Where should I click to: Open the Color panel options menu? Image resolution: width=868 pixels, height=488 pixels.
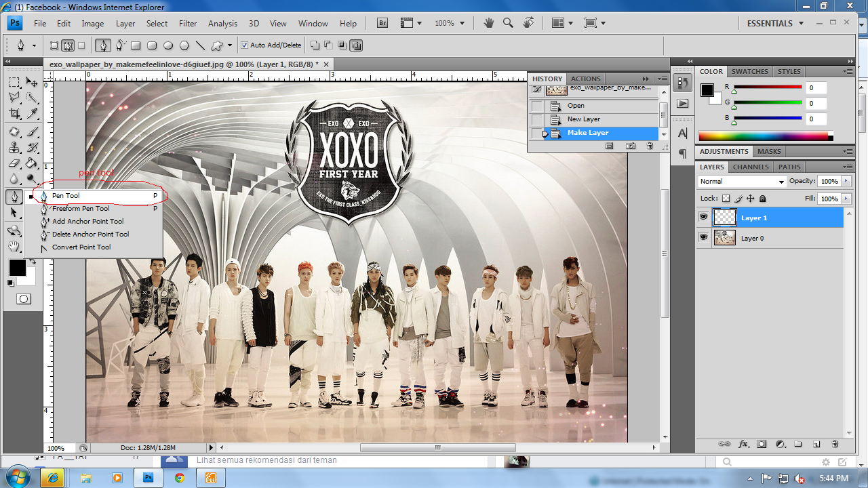[848, 71]
